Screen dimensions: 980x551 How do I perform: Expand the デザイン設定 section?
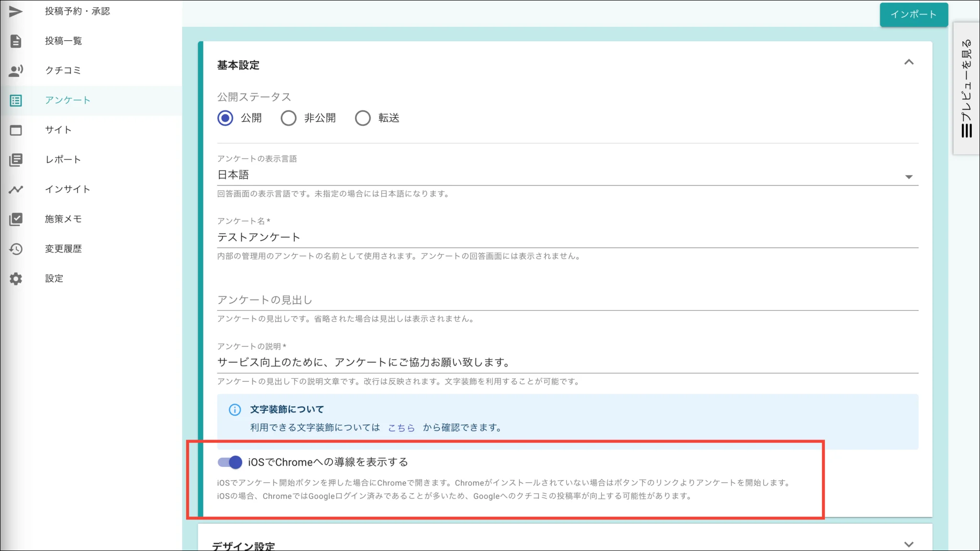[909, 544]
